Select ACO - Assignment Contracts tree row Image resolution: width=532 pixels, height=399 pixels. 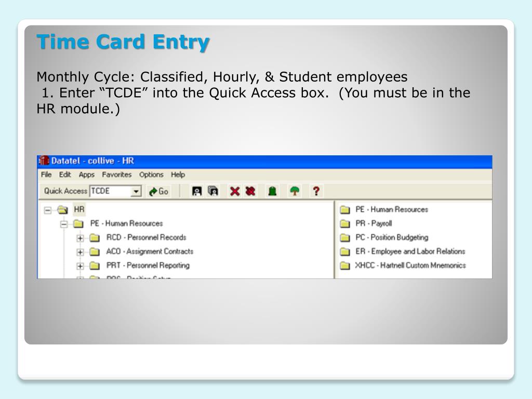(x=150, y=251)
